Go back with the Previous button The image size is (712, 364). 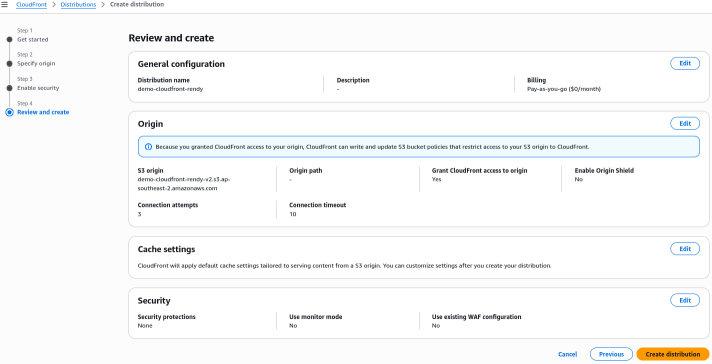pos(611,354)
